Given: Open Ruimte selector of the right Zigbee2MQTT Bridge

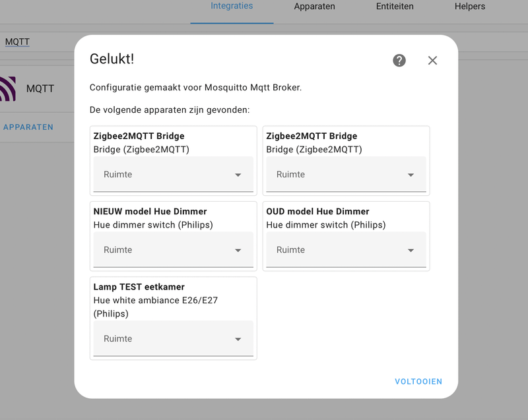Looking at the screenshot, I should coord(346,175).
